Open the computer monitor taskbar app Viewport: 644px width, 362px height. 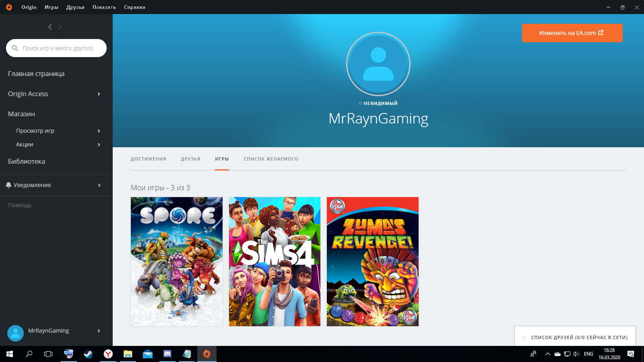click(68, 354)
